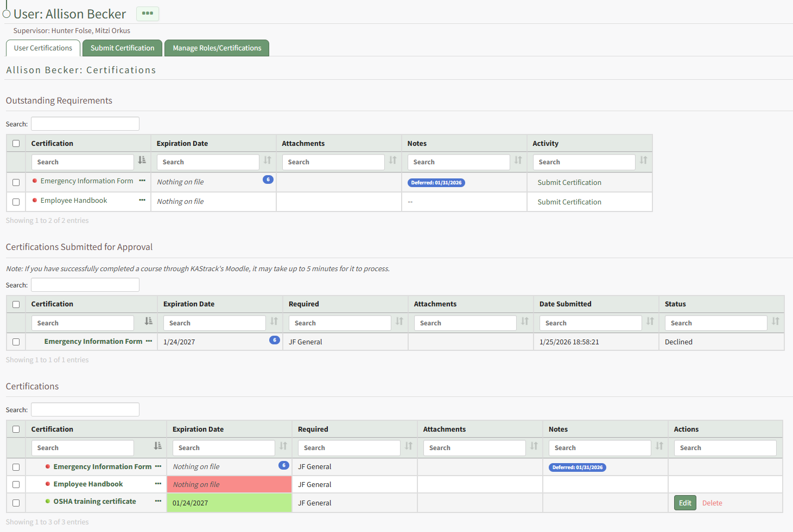Delete the OSHA training certificate

pyautogui.click(x=712, y=503)
